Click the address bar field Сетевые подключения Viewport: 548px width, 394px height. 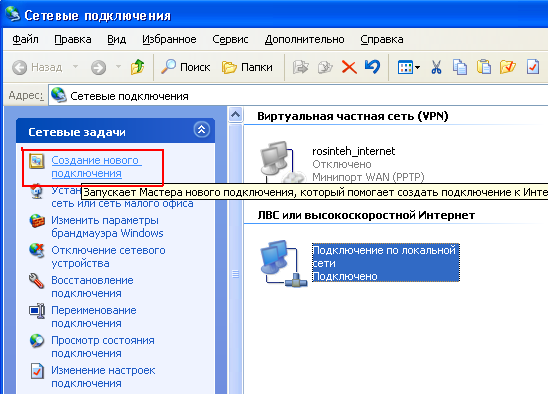298,95
